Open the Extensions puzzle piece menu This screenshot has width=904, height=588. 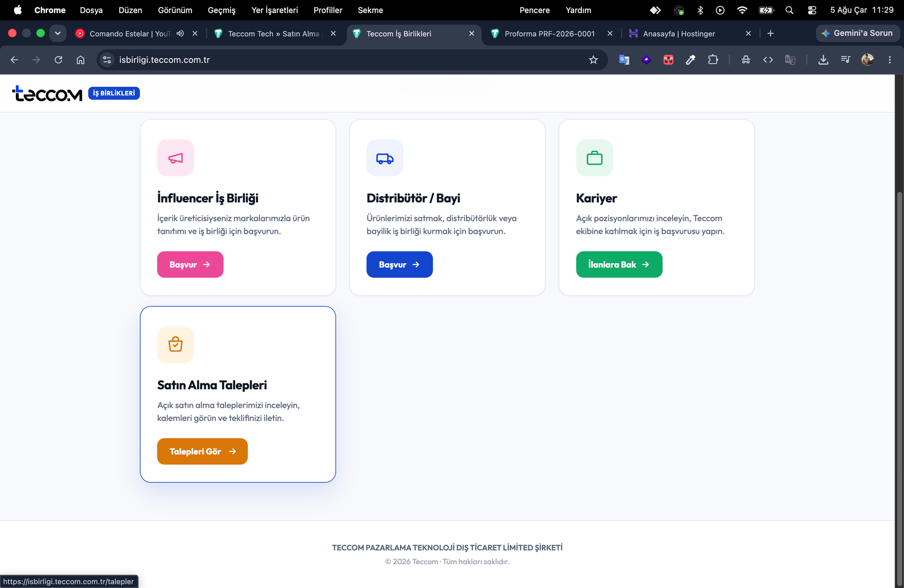713,60
